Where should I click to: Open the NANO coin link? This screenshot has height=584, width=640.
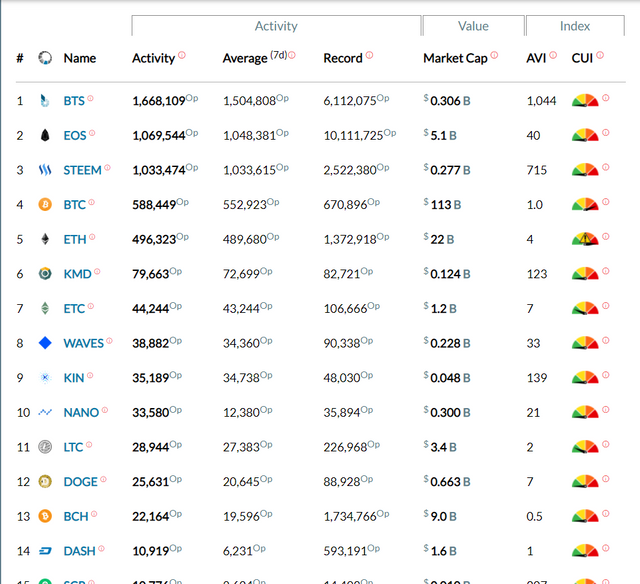81,413
